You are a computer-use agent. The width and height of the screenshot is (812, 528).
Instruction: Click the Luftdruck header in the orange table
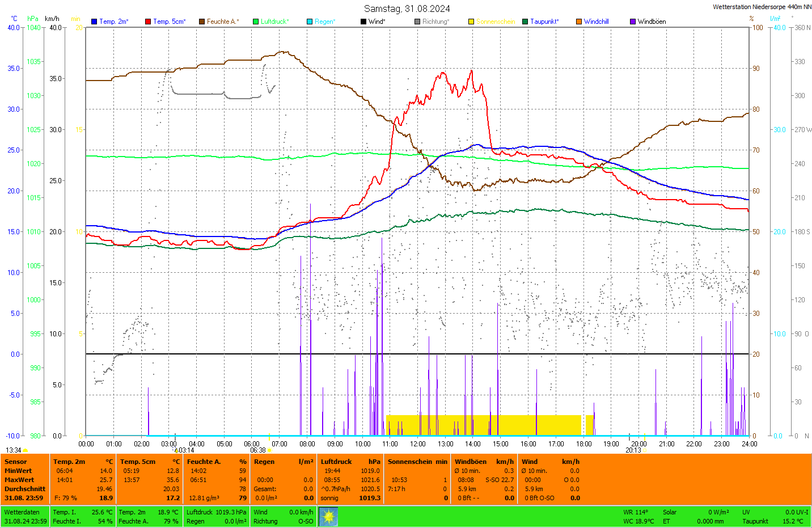click(x=336, y=462)
